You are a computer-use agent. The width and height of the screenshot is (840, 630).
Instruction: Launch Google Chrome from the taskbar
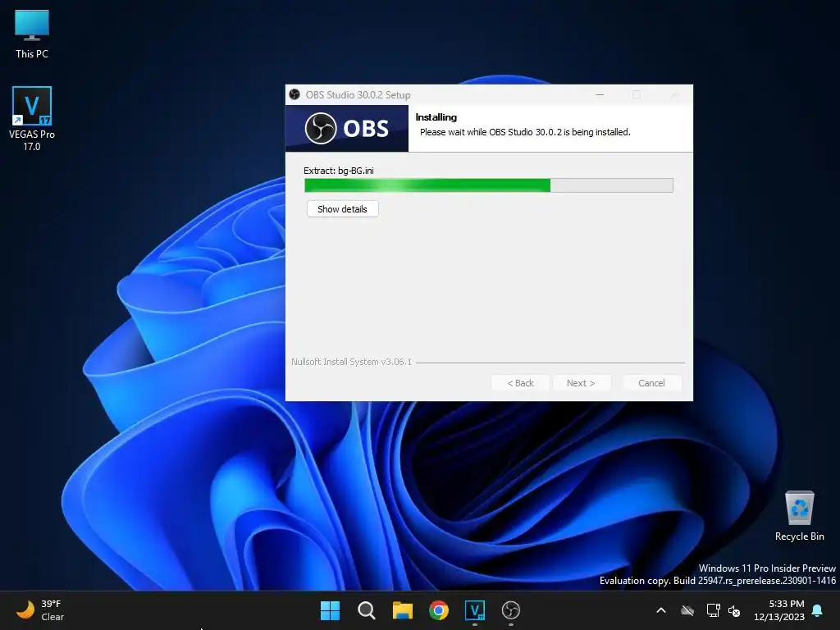point(439,610)
